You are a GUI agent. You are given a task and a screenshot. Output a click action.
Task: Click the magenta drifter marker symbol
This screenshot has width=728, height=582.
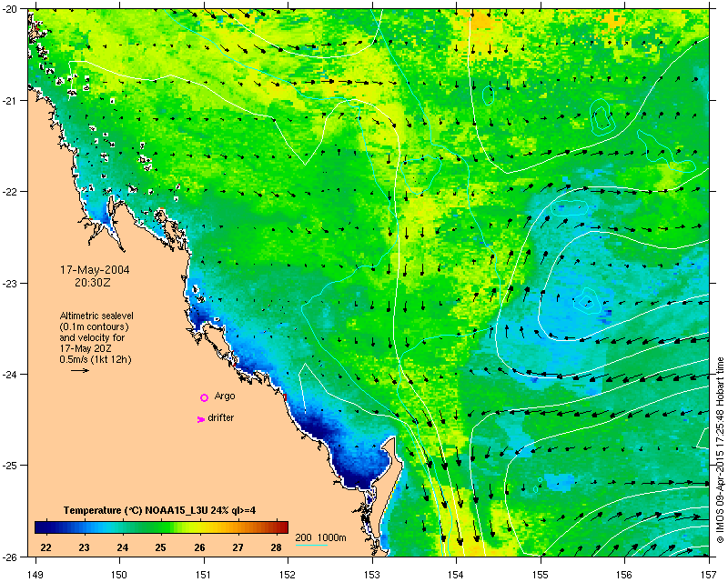201,419
